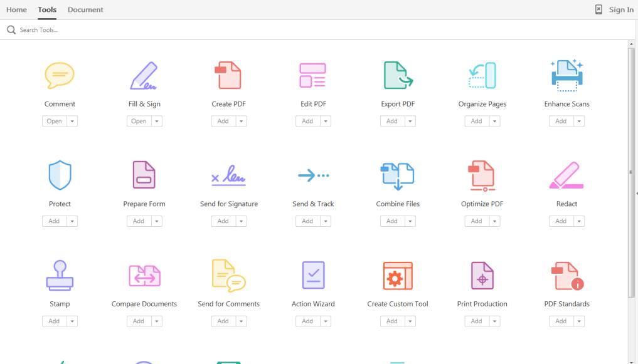Add the Optimize PDF tool
638x364 pixels.
477,221
